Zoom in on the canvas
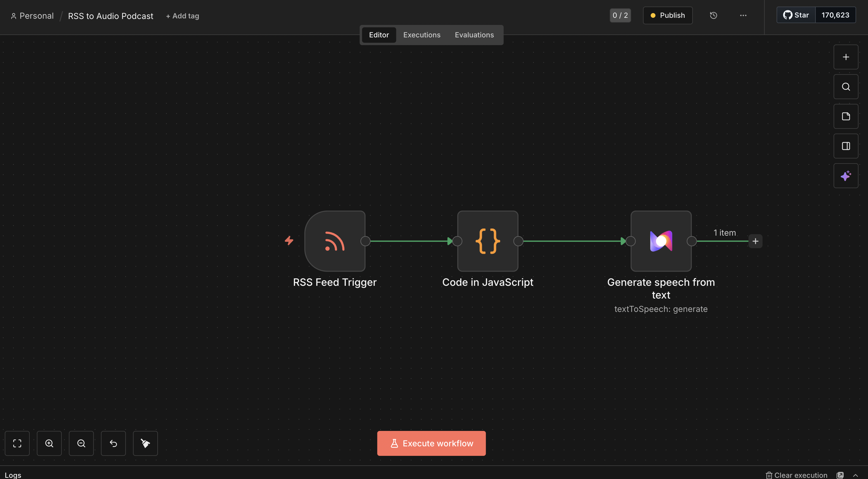Screen dimensions: 868x479 pyautogui.click(x=49, y=443)
